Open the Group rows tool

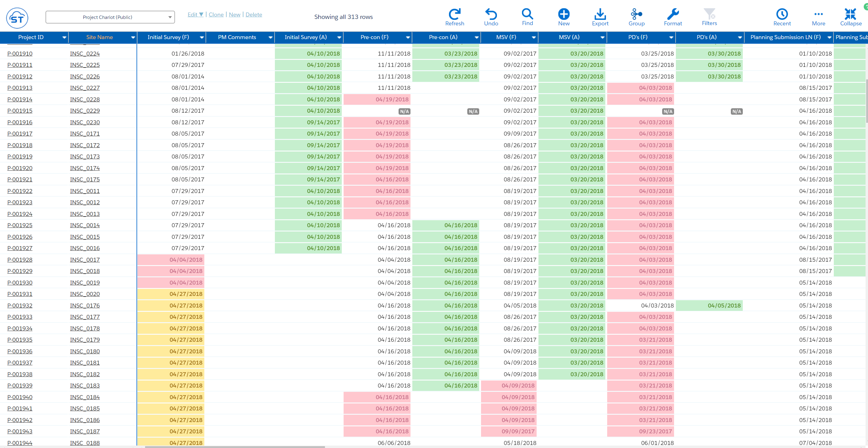(x=636, y=17)
